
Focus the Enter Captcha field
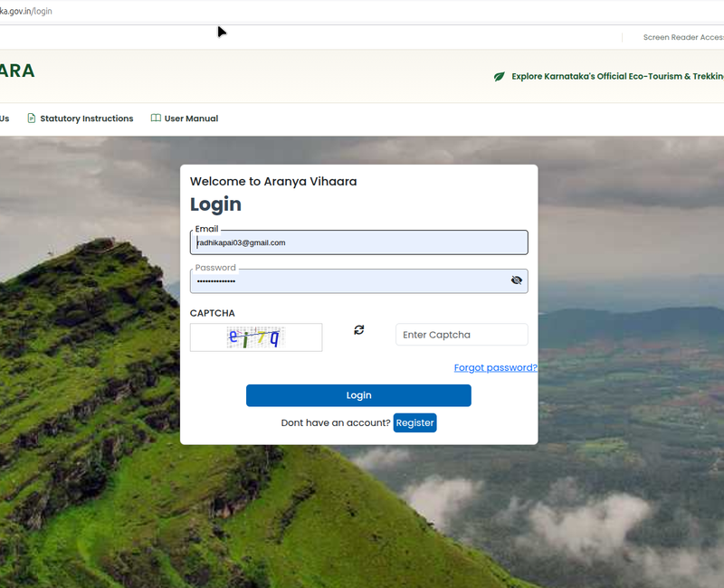click(462, 335)
